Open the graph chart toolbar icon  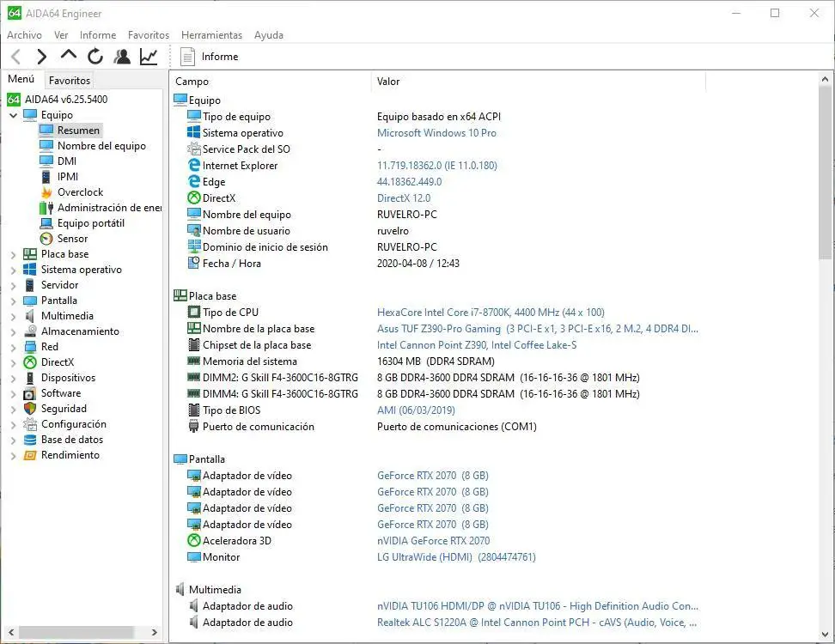coord(149,56)
